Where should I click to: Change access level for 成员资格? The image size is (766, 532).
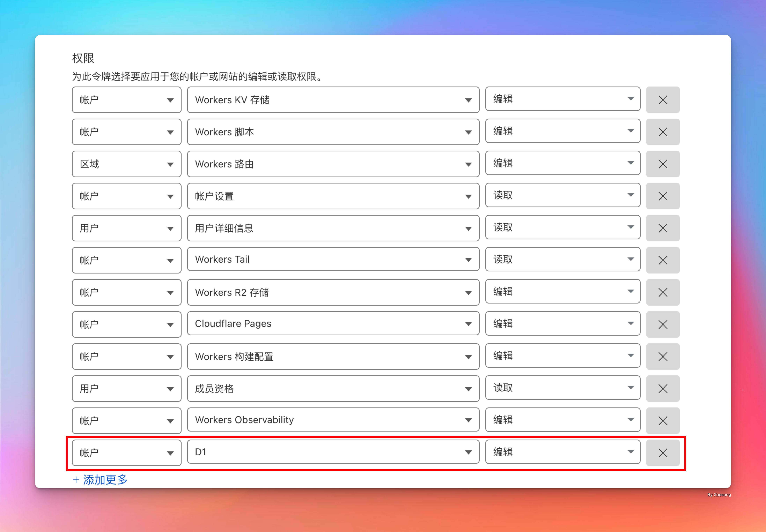[x=563, y=387]
